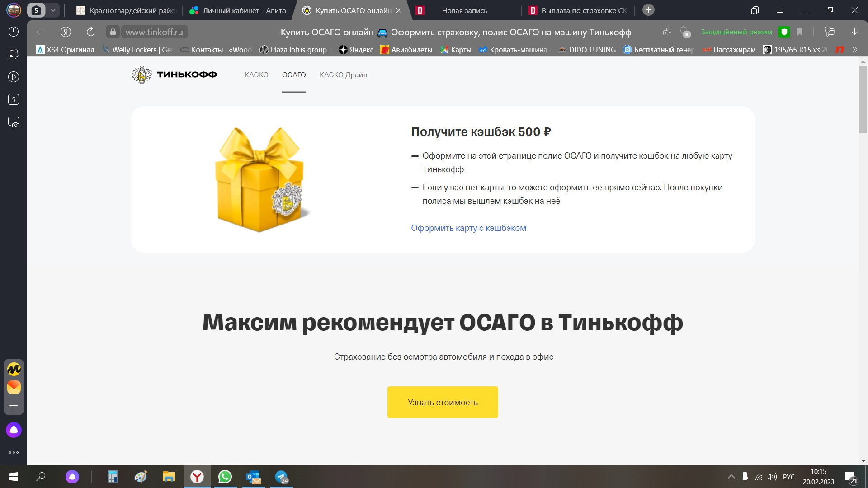Click the bookmark flag icon in address bar

[800, 32]
